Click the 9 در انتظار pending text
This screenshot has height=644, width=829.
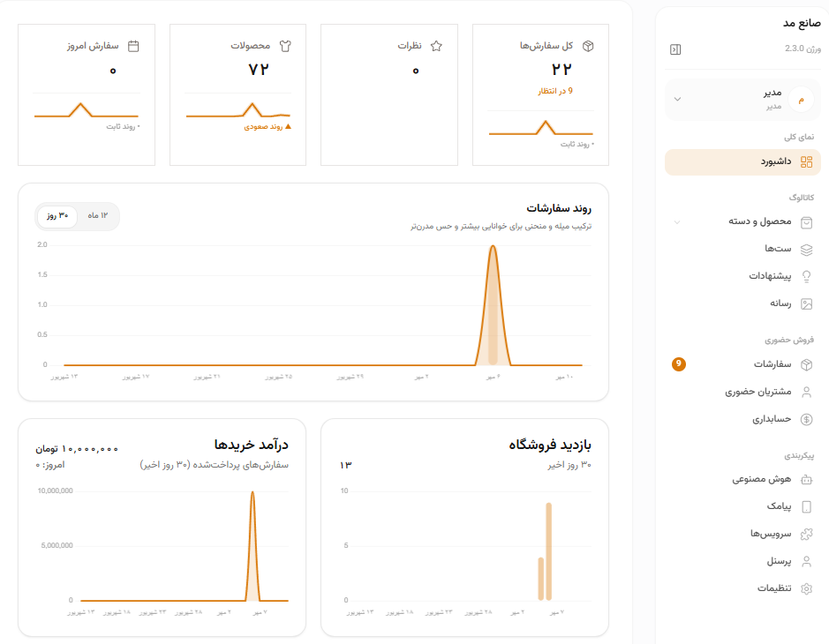pos(555,92)
